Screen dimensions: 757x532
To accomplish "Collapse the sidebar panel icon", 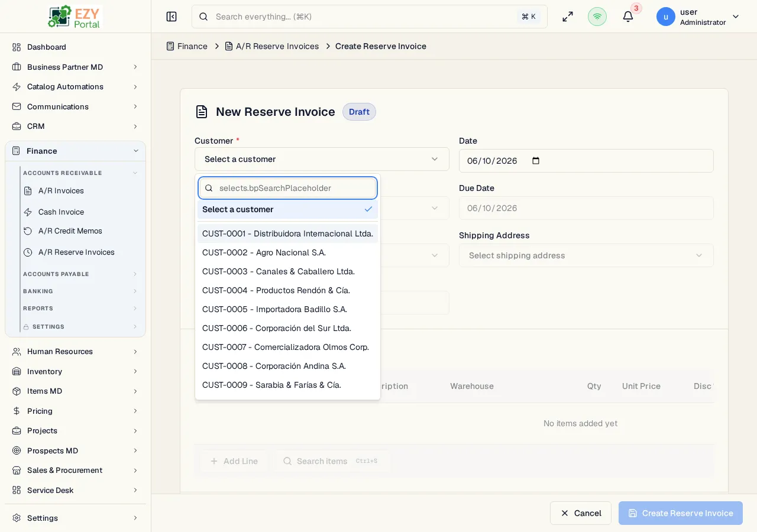I will (172, 17).
